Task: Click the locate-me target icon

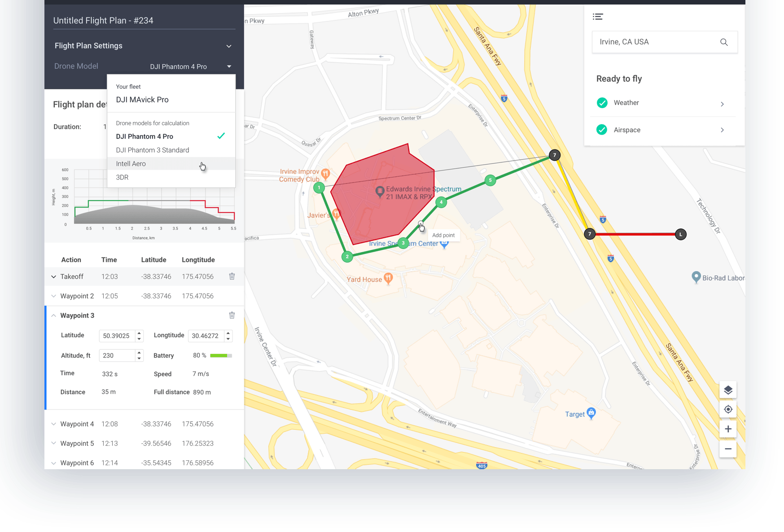Action: coord(728,410)
